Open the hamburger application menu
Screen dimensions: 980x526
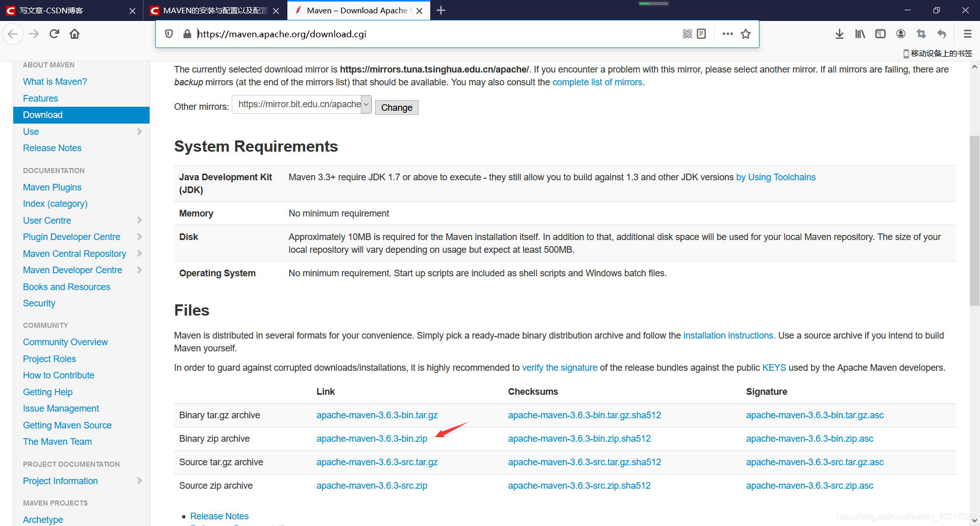coord(967,34)
